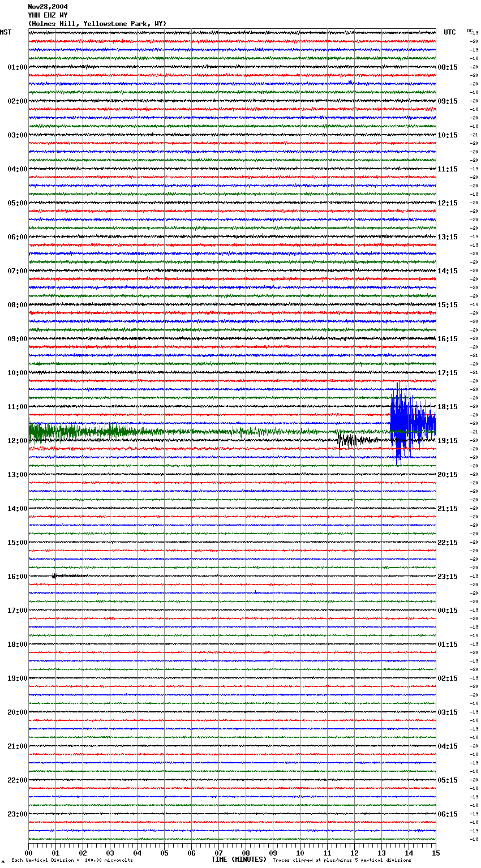Image resolution: width=481 pixels, height=868 pixels.
Task: Select the 15:00 MST row label
Action: click(x=17, y=543)
